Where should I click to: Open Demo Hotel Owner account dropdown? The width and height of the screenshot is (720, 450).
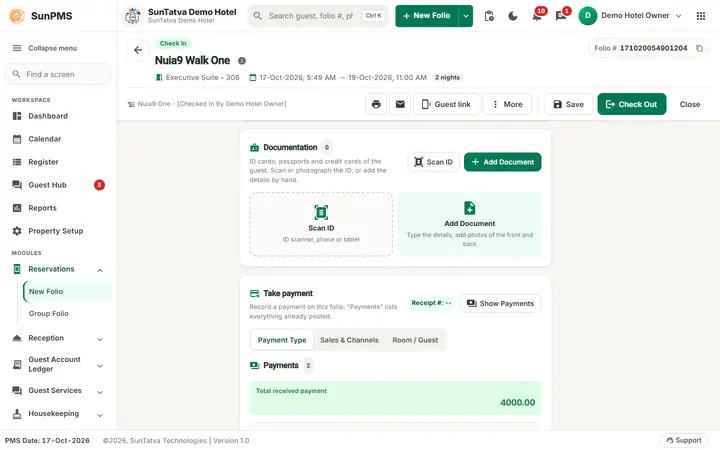coord(630,16)
